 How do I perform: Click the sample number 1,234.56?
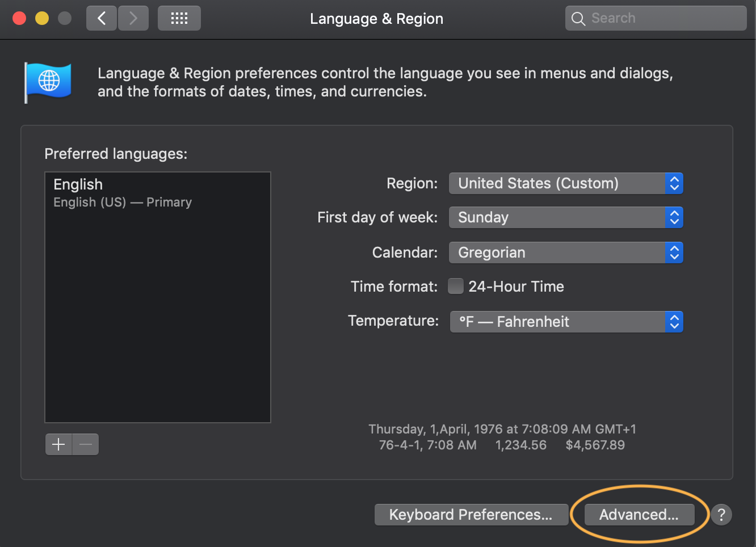point(521,445)
